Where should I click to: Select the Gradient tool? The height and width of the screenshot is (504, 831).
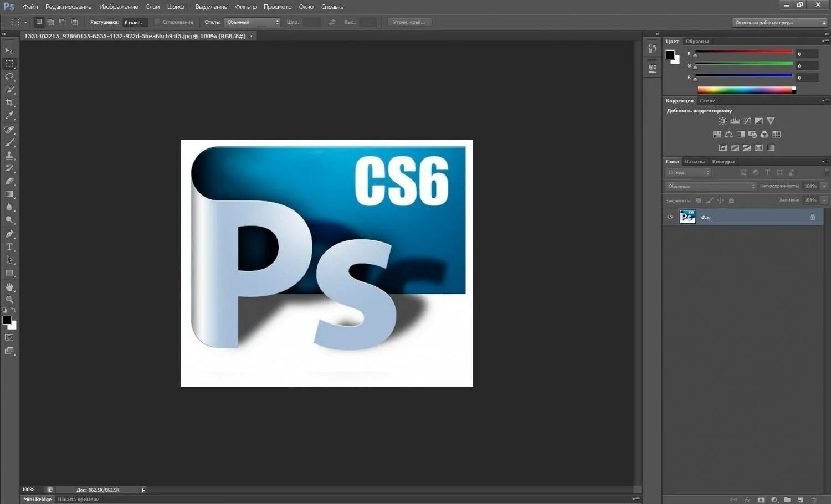tap(9, 194)
